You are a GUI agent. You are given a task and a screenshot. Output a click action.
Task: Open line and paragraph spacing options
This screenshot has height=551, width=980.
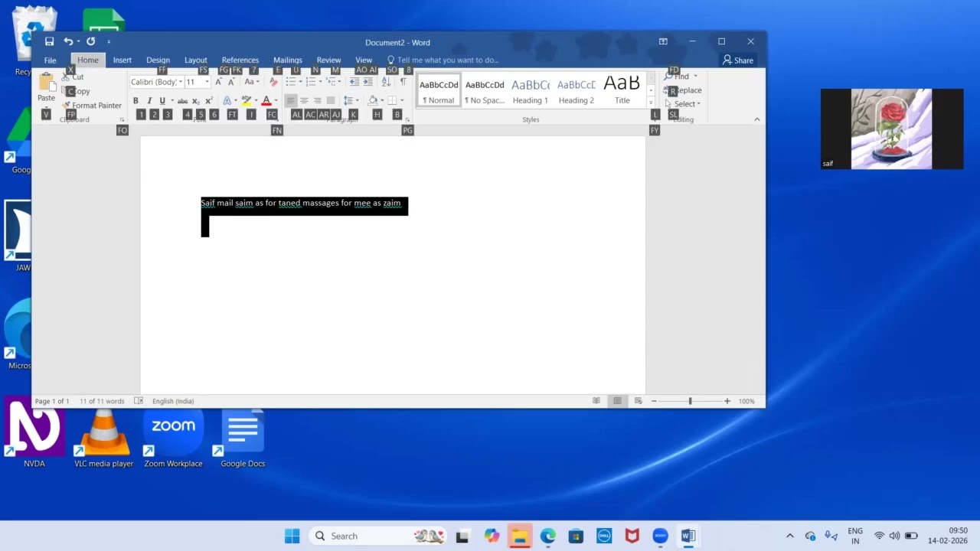[x=351, y=101]
